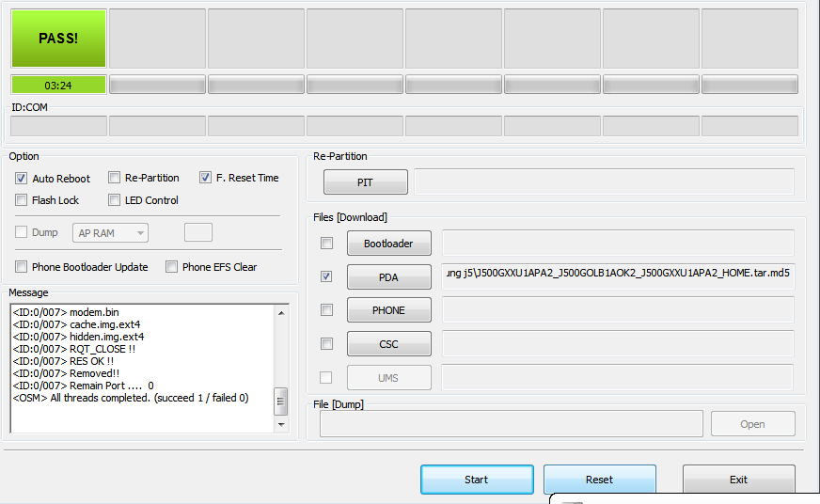Click the PHONE file button
This screenshot has width=820, height=504.
pyautogui.click(x=388, y=310)
